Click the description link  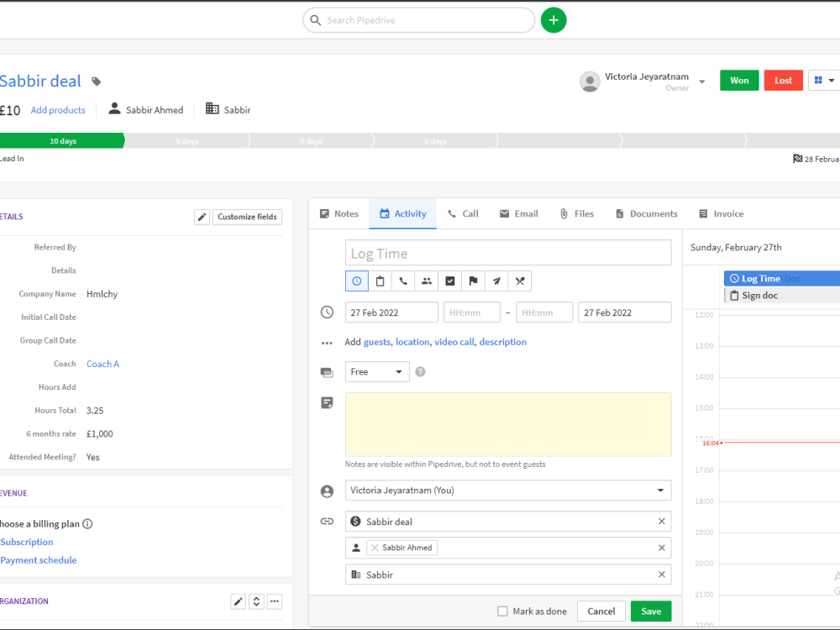(x=502, y=342)
